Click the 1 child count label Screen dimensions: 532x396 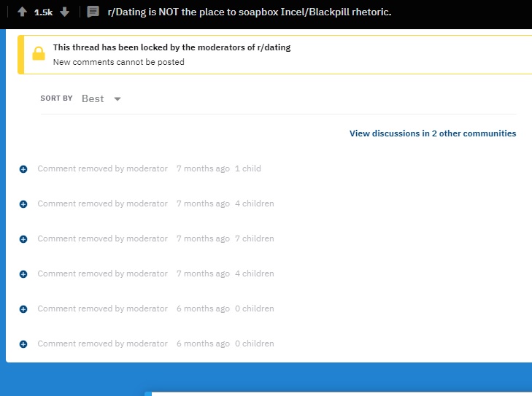[x=247, y=168]
